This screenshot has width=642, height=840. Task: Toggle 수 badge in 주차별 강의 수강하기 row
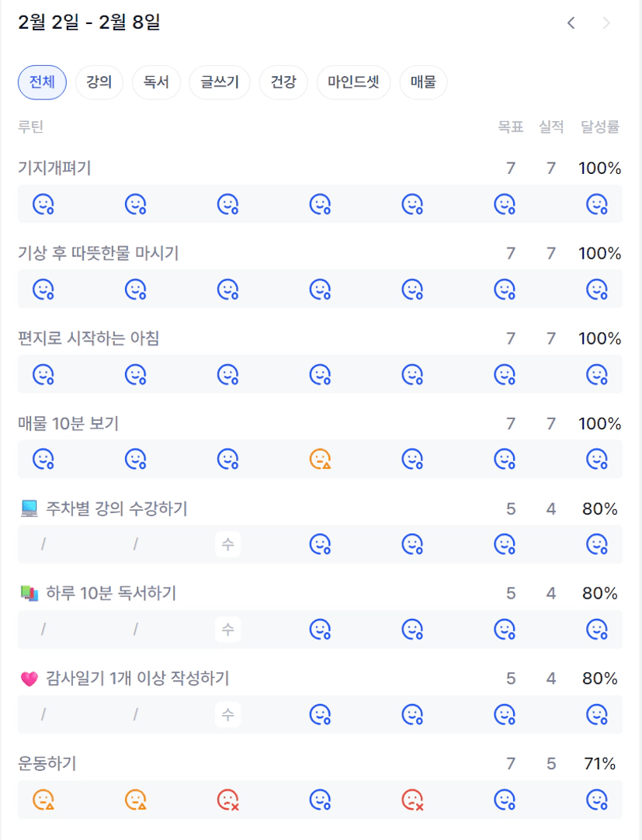[x=227, y=545]
